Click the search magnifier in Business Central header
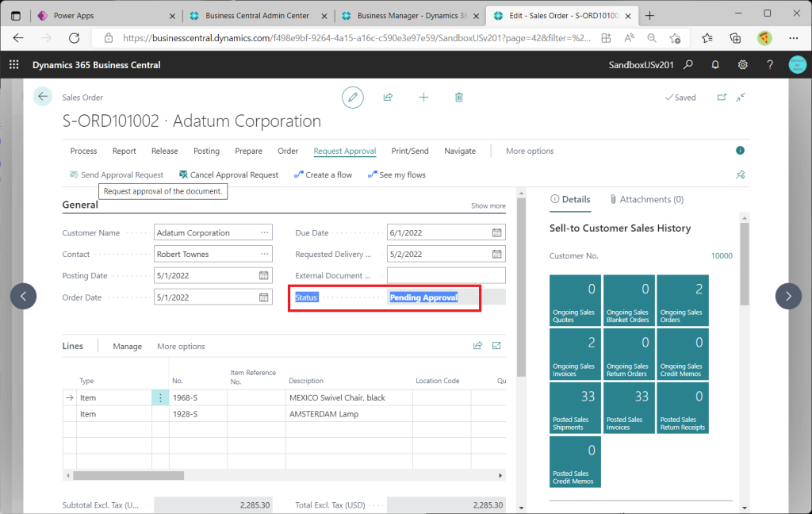The image size is (812, 514). (x=688, y=65)
